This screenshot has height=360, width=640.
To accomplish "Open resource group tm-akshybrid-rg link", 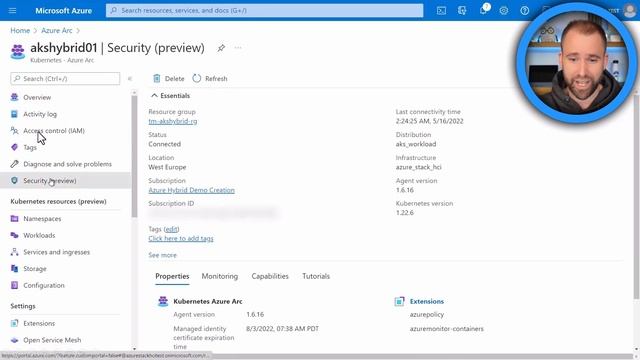I will click(x=173, y=121).
